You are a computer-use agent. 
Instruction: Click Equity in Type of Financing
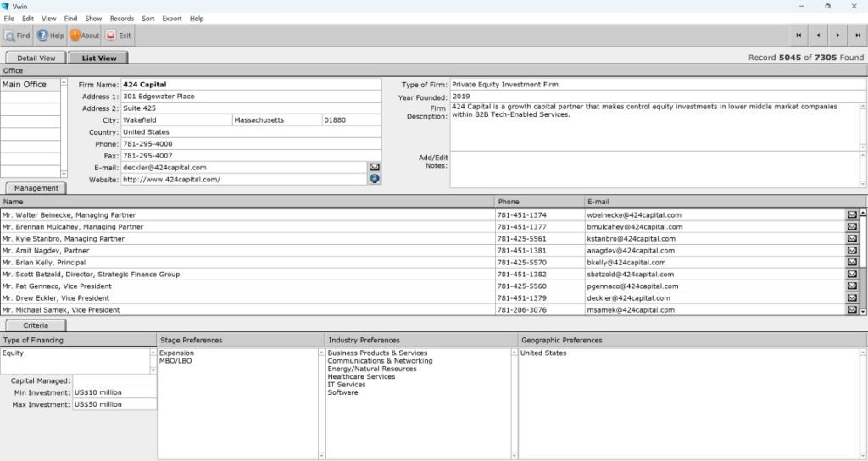13,353
